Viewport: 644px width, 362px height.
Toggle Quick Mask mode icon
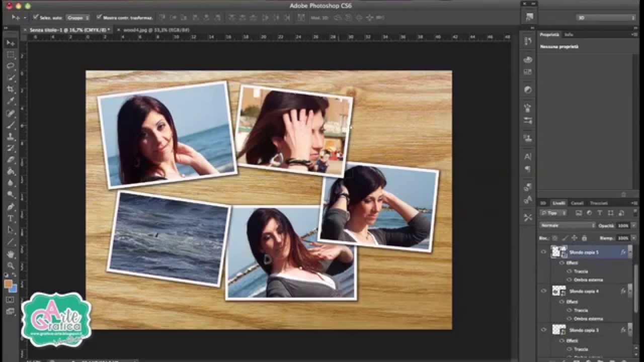pos(11,300)
